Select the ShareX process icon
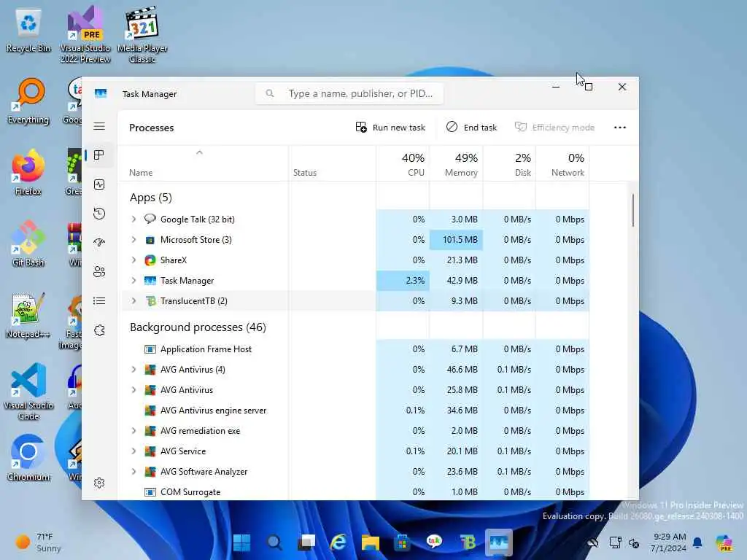The image size is (747, 560). point(150,260)
